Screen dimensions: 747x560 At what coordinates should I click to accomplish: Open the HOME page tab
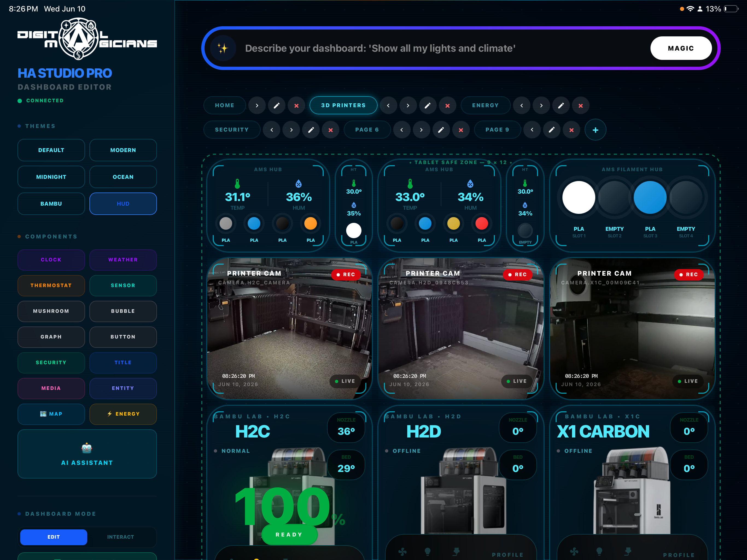(224, 106)
